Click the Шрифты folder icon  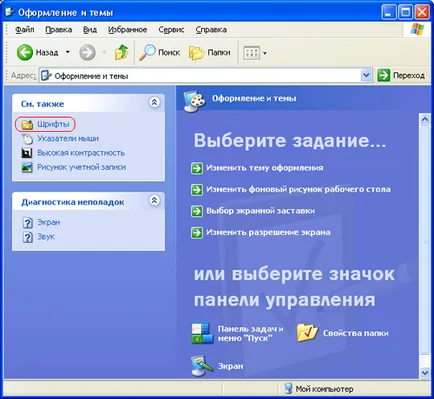click(x=27, y=124)
